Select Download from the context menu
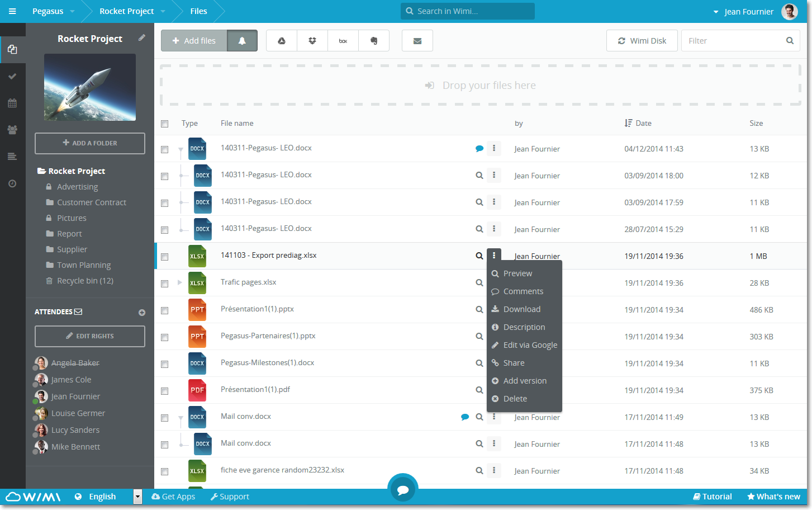812x510 pixels. 524,309
